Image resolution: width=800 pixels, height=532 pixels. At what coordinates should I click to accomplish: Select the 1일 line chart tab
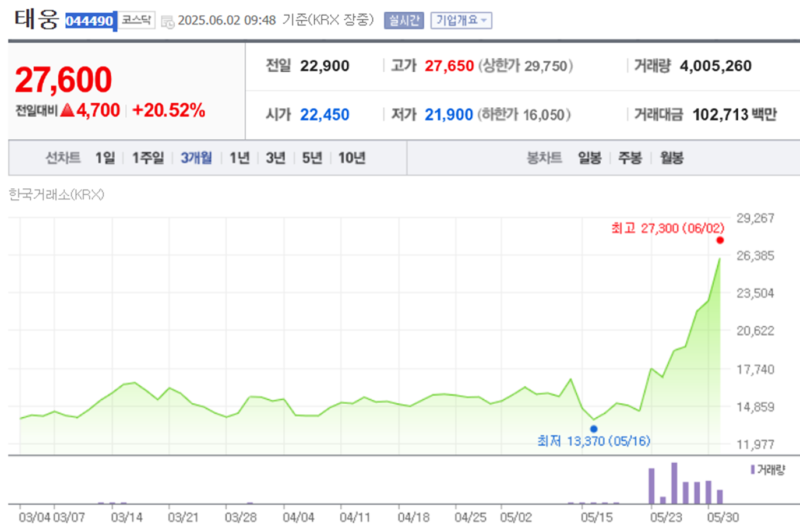pyautogui.click(x=105, y=157)
